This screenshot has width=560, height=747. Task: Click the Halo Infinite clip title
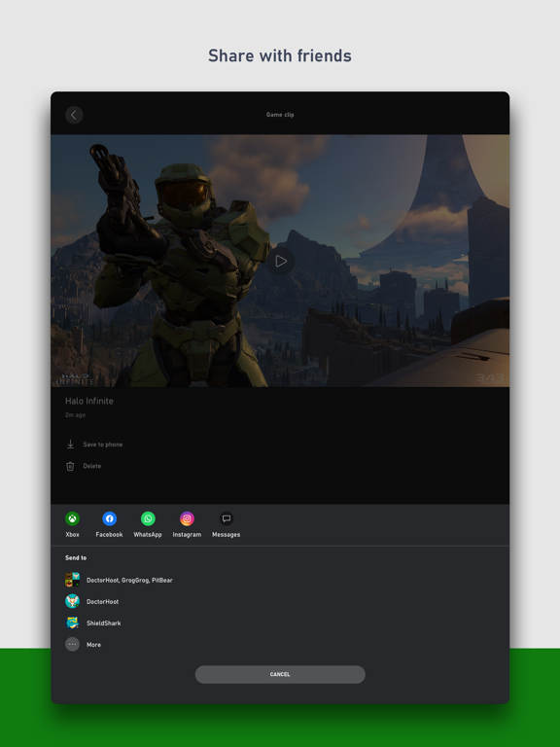click(x=89, y=401)
